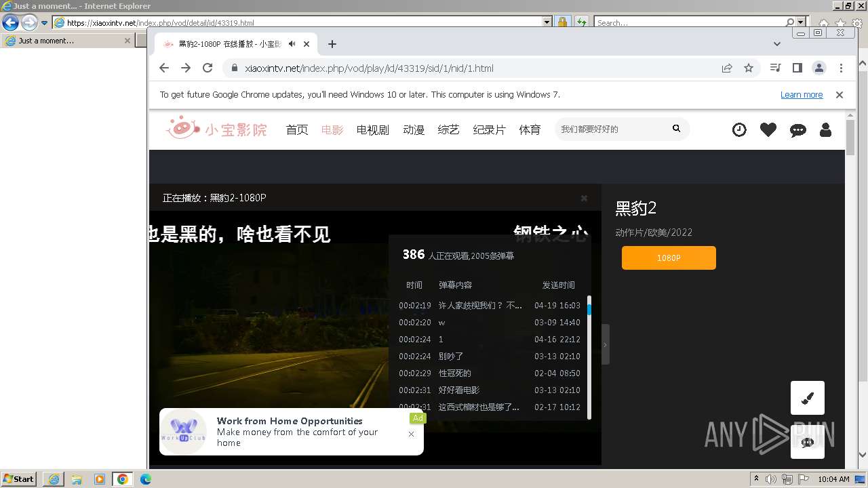The width and height of the screenshot is (868, 488).
Task: Open the system volume control
Action: [x=771, y=479]
